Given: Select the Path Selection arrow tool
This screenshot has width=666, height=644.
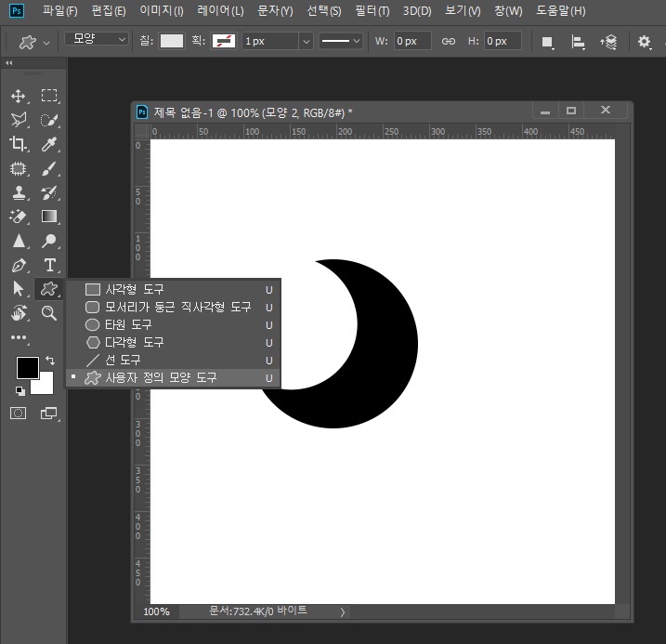Looking at the screenshot, I should coord(18,289).
